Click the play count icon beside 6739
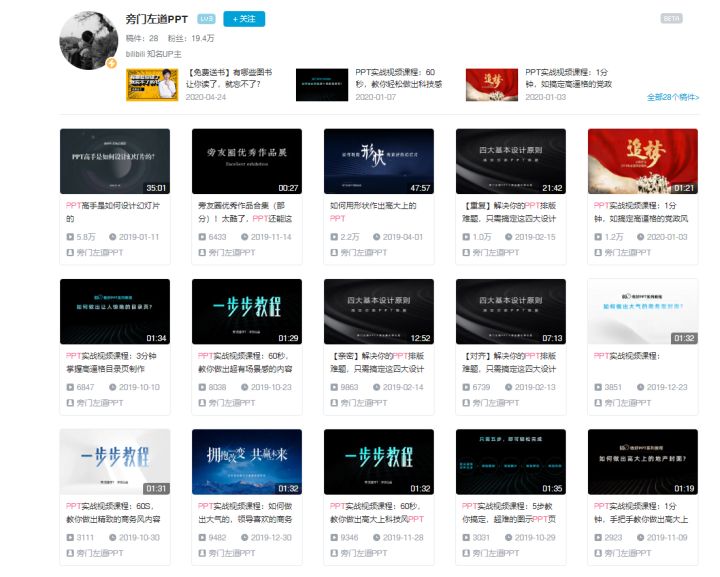The image size is (720, 577). pos(466,387)
